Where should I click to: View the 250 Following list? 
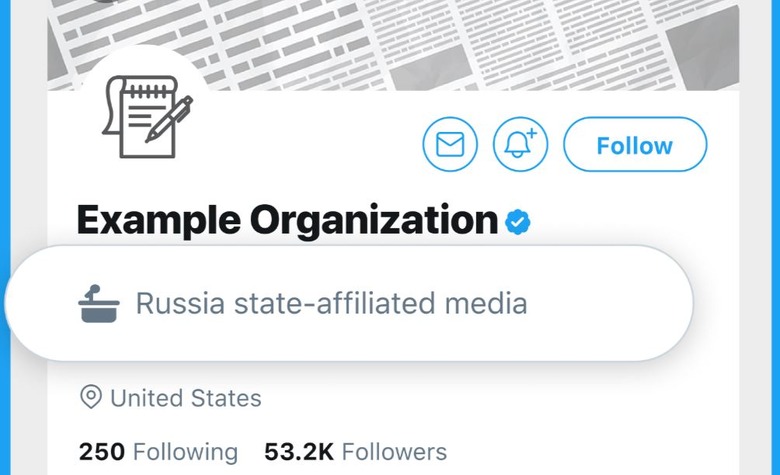[x=158, y=452]
